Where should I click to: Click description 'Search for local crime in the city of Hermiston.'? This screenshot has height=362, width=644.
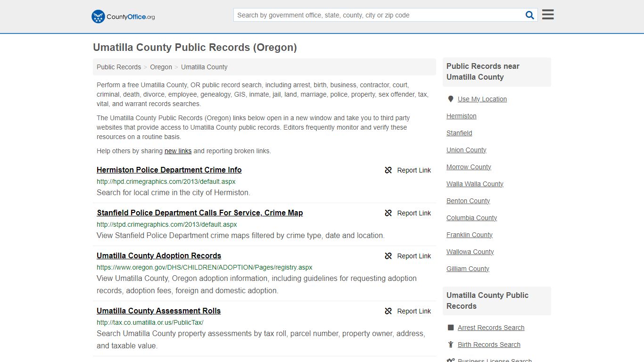click(173, 192)
